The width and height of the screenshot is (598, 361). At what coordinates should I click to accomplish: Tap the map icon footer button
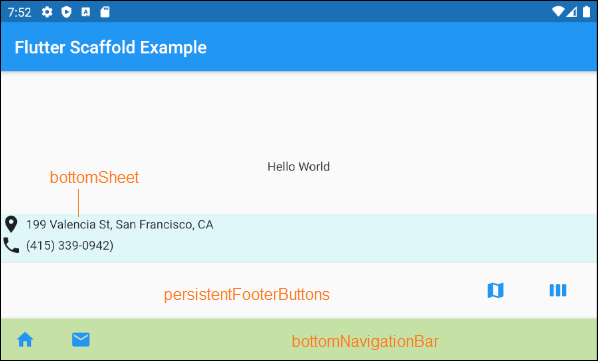click(x=495, y=290)
